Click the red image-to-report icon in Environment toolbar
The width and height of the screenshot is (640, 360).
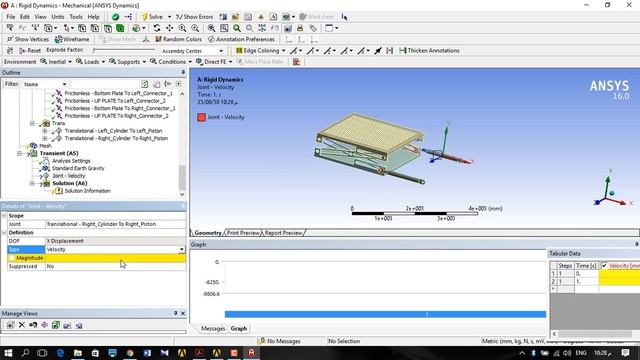tap(297, 62)
